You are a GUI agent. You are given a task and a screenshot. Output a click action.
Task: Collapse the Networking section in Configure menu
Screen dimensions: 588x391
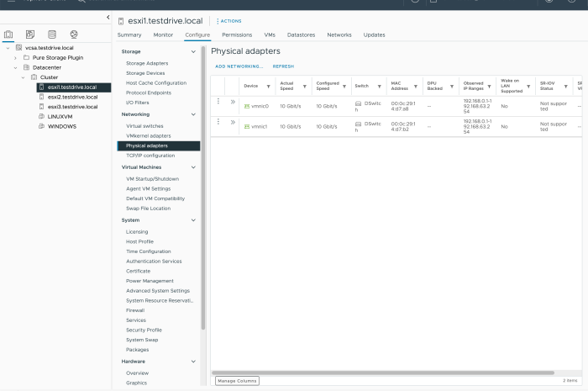tap(194, 114)
